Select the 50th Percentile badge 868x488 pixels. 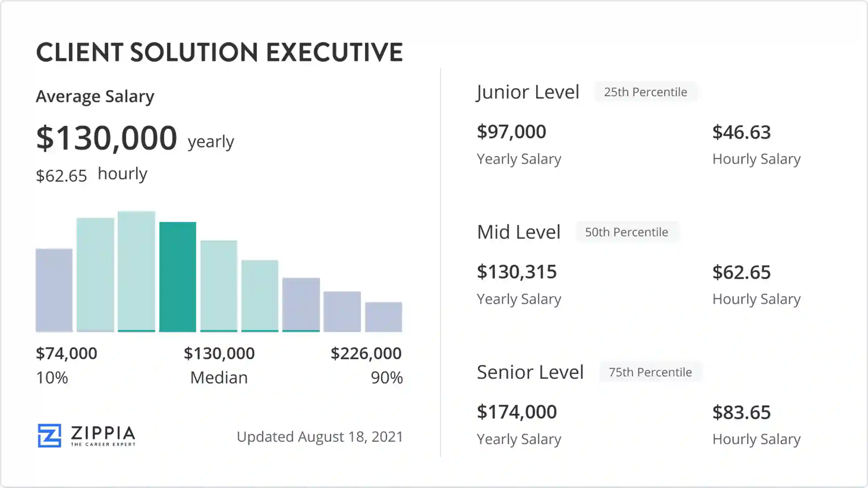pyautogui.click(x=626, y=232)
